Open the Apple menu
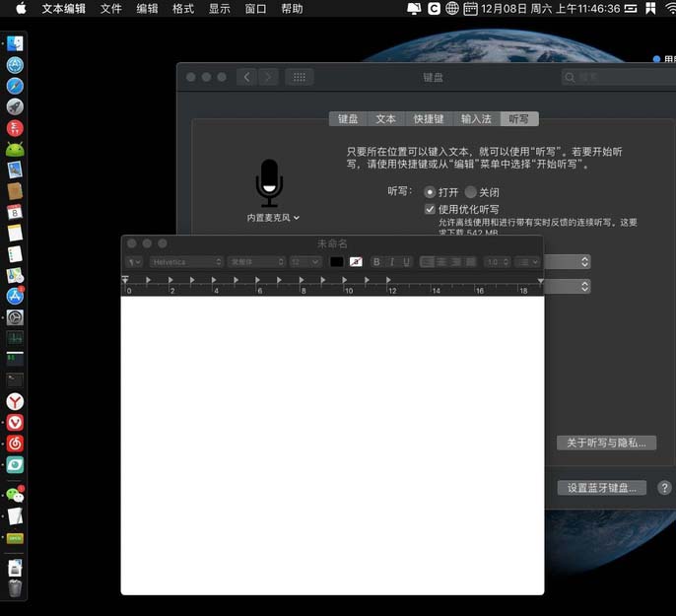This screenshot has width=676, height=616. tap(21, 8)
